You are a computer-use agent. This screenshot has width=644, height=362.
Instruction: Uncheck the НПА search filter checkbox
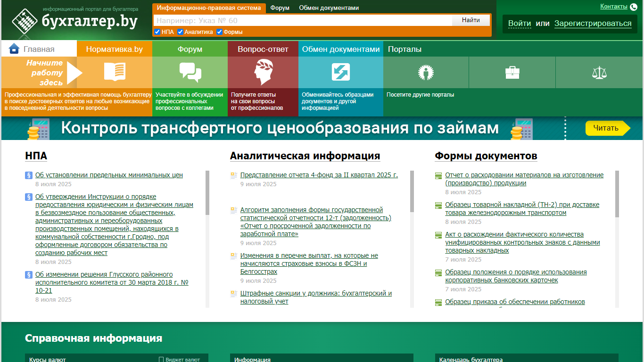157,32
